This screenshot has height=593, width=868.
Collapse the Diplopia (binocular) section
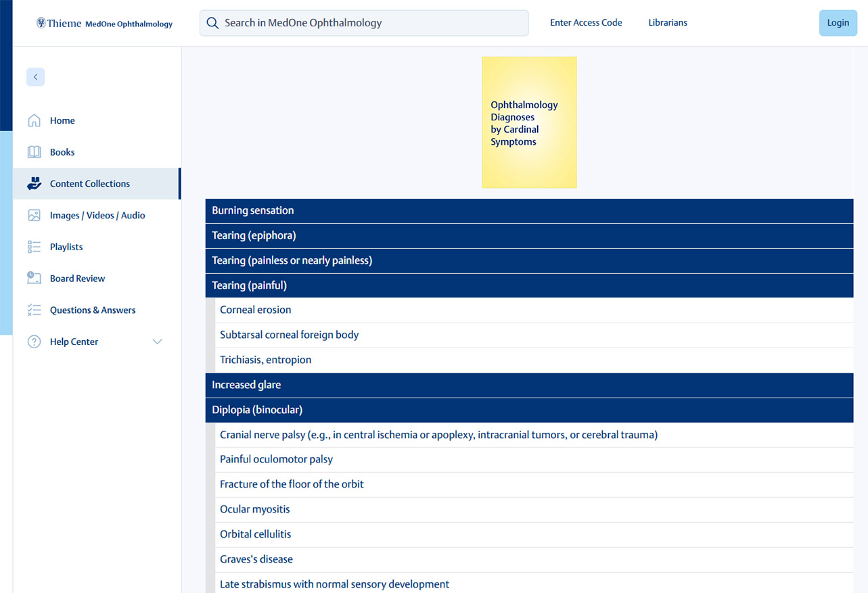click(528, 410)
